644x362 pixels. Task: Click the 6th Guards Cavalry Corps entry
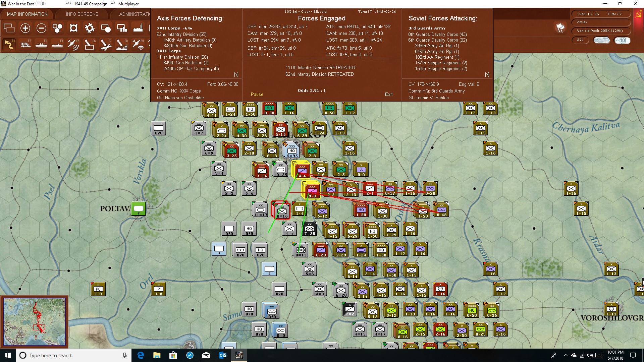[437, 40]
